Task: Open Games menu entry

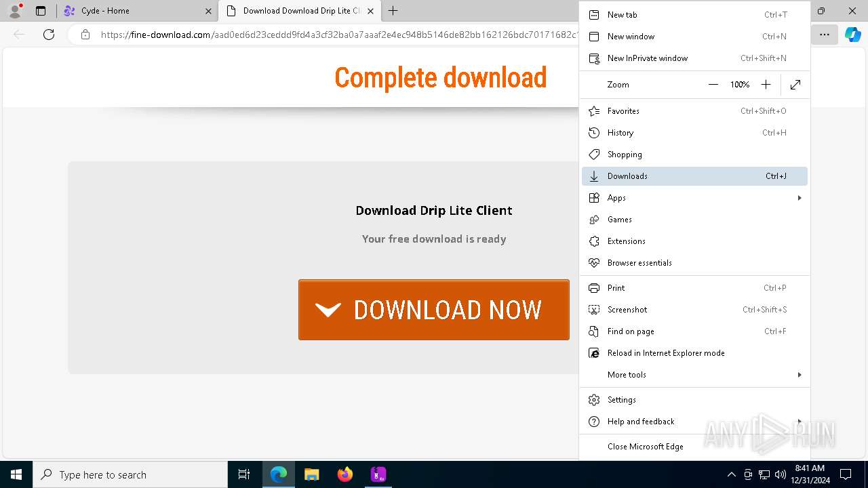Action: (x=694, y=220)
